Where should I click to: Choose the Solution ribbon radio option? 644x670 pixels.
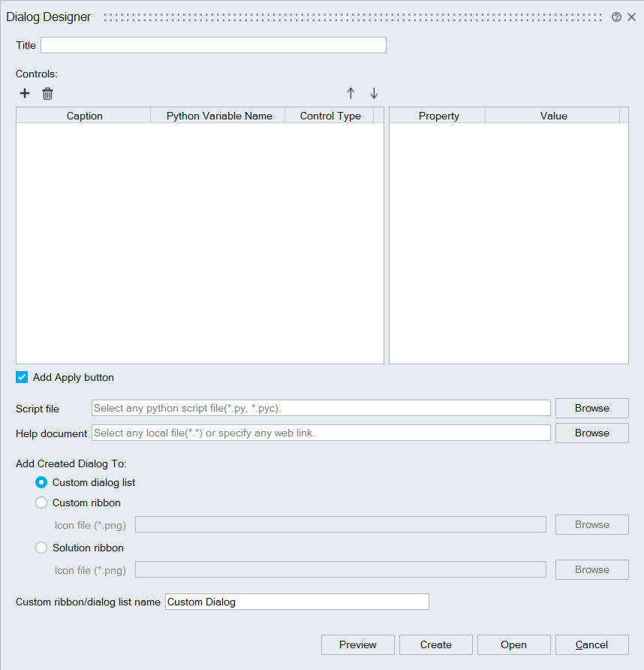point(41,548)
